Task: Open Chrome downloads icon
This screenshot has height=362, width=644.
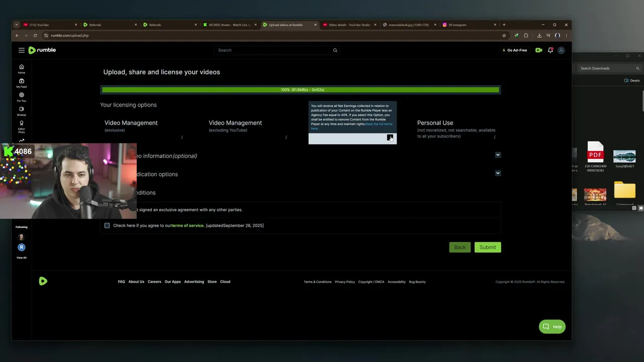Action: [x=539, y=36]
